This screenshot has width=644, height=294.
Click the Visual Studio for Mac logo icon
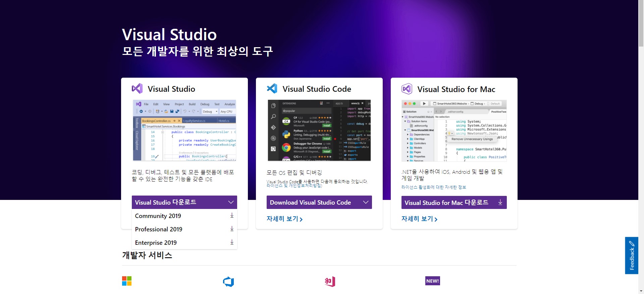[x=407, y=89]
